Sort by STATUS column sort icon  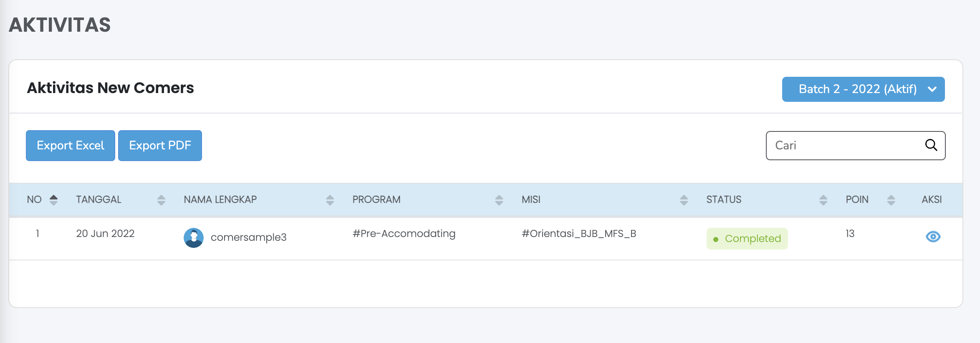(823, 200)
